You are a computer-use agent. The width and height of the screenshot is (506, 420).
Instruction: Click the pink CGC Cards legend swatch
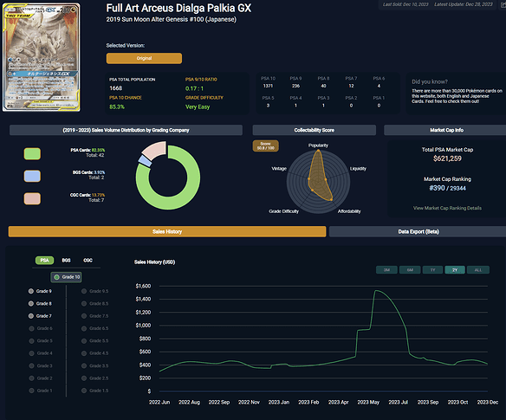pos(32,198)
